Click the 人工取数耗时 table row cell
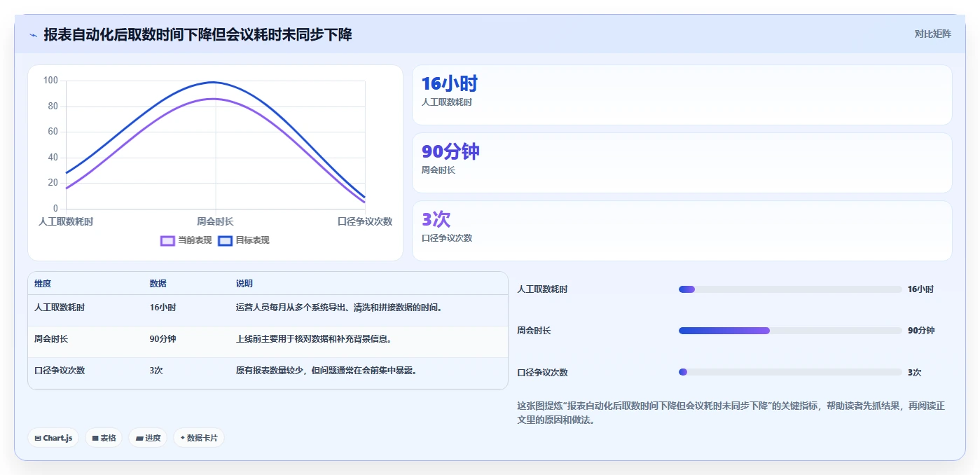This screenshot has height=475, width=980. (60, 308)
